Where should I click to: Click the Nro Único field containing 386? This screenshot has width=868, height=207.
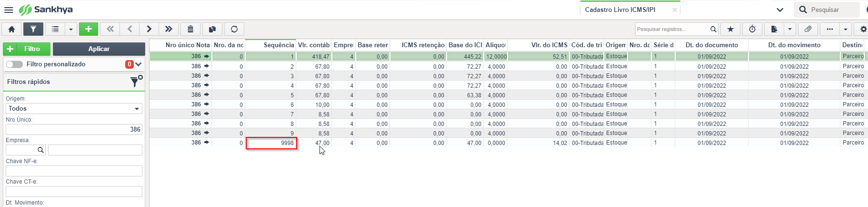pos(74,129)
